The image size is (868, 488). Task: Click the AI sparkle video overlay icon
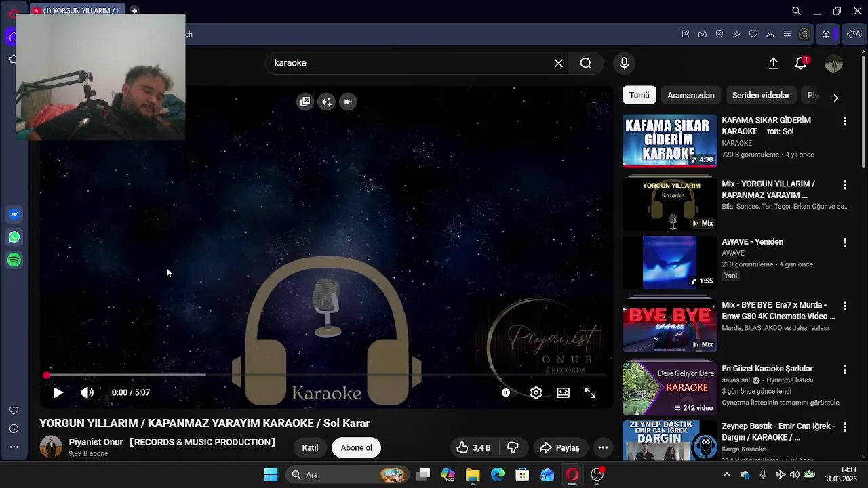click(326, 102)
